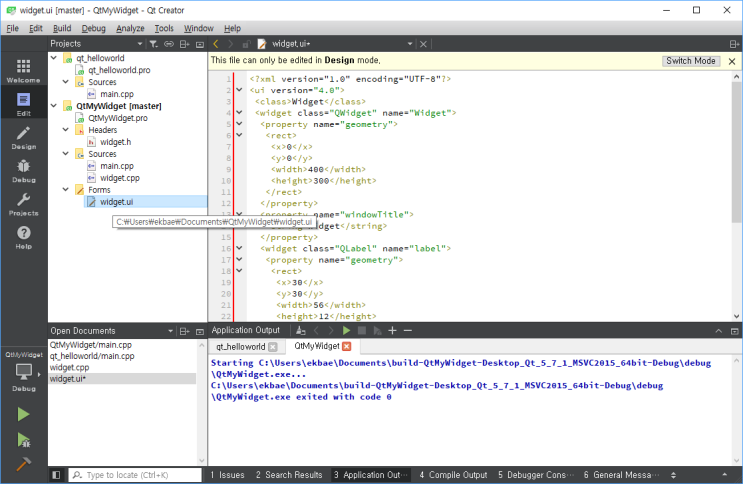Viewport: 743px width, 484px height.
Task: Toggle synchronize with editor link icon
Action: coord(169,44)
